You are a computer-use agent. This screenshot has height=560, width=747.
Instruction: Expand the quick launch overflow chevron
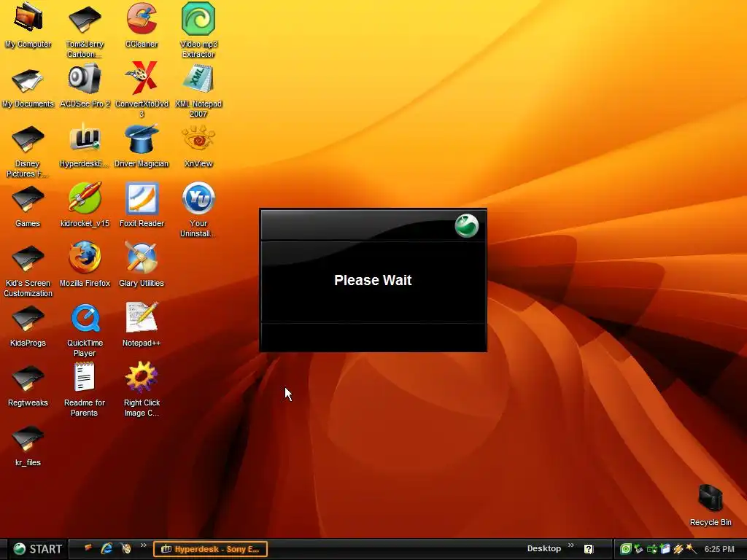(x=144, y=545)
